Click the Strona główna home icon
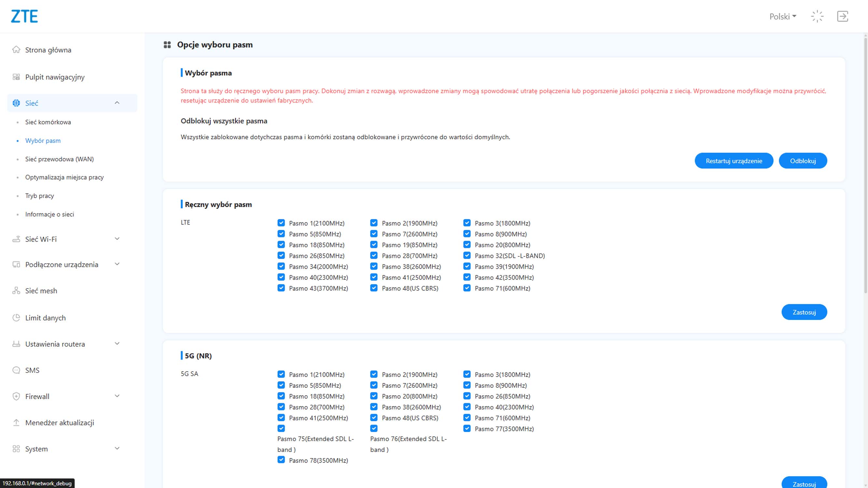 [16, 50]
